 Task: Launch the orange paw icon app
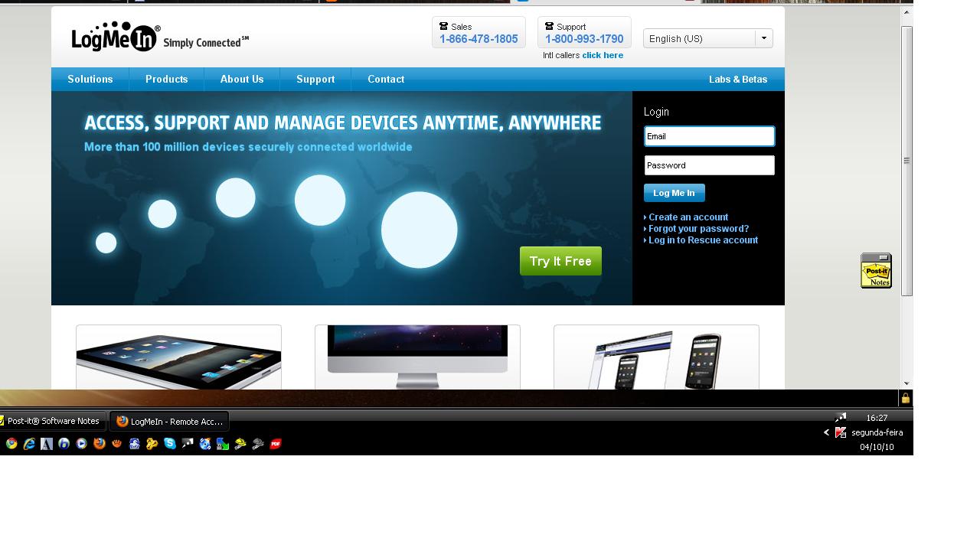(117, 443)
